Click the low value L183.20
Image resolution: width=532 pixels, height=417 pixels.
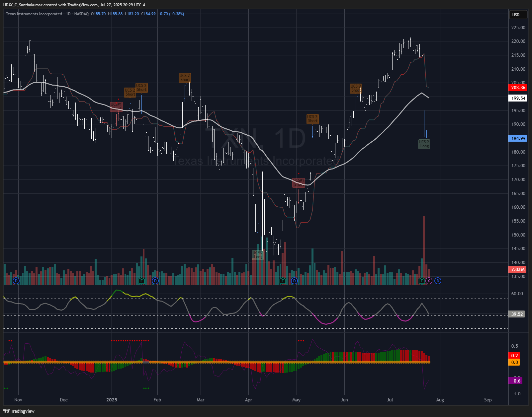(x=132, y=14)
